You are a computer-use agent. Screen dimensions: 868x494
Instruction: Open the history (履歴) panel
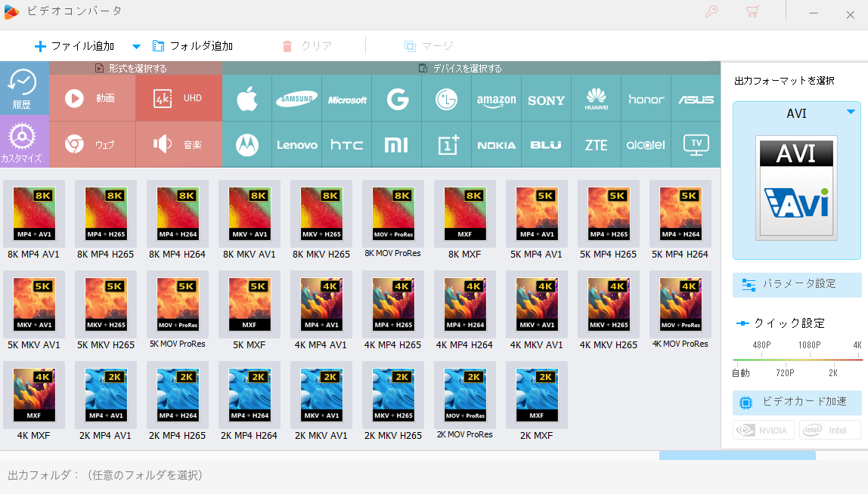click(x=22, y=88)
